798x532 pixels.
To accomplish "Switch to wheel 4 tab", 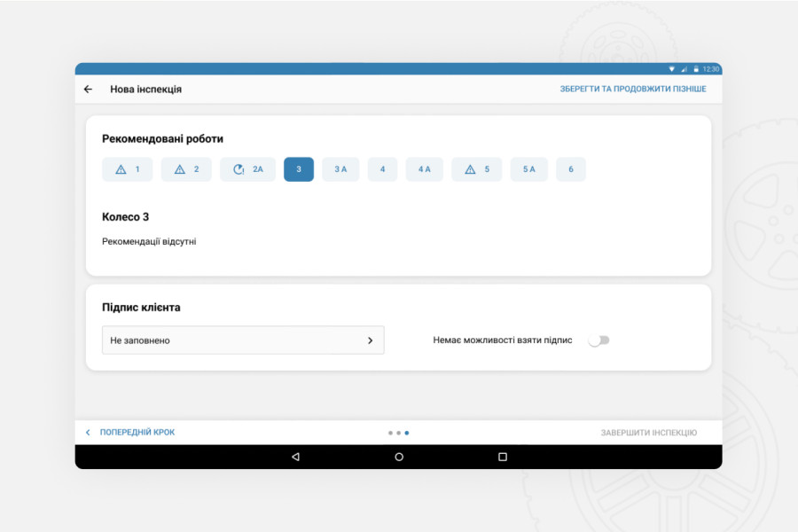I will pos(382,169).
